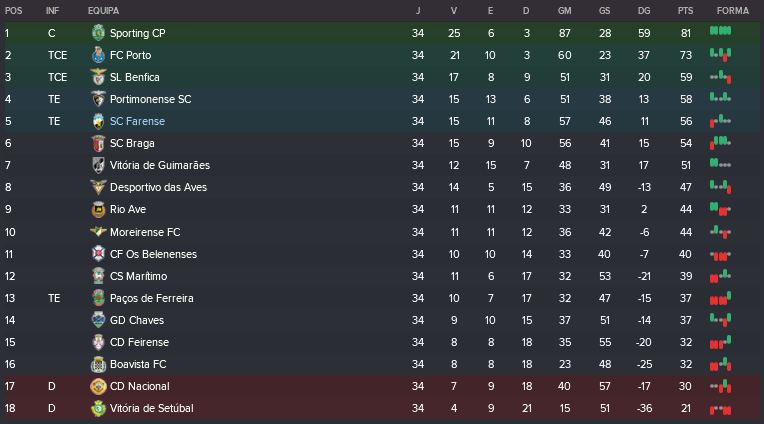Open the Moreirense FC team link

click(x=145, y=231)
